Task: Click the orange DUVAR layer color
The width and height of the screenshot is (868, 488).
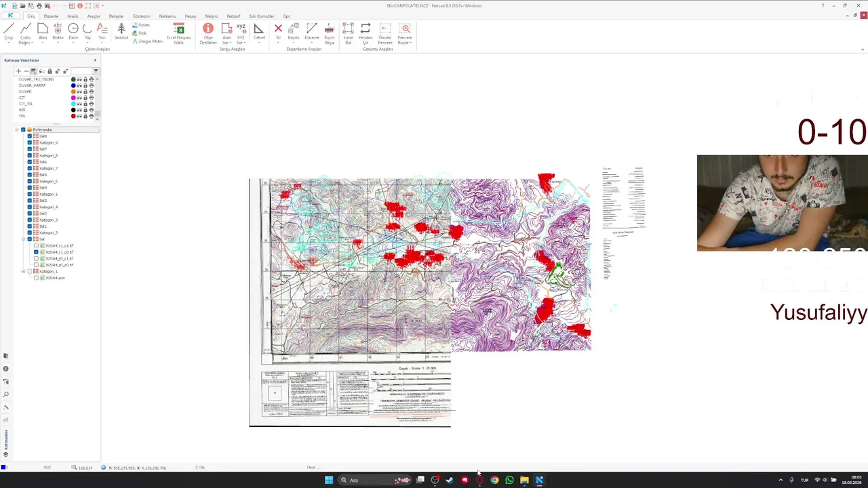Action: click(73, 91)
